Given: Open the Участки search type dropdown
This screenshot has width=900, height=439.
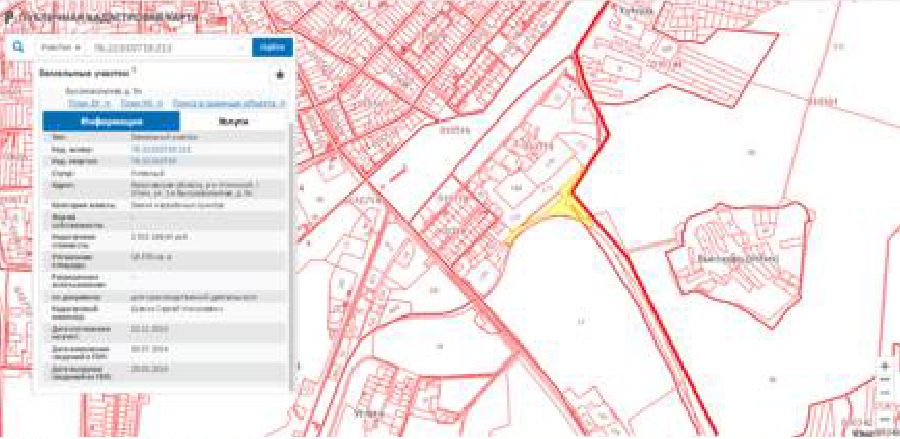Looking at the screenshot, I should point(62,47).
